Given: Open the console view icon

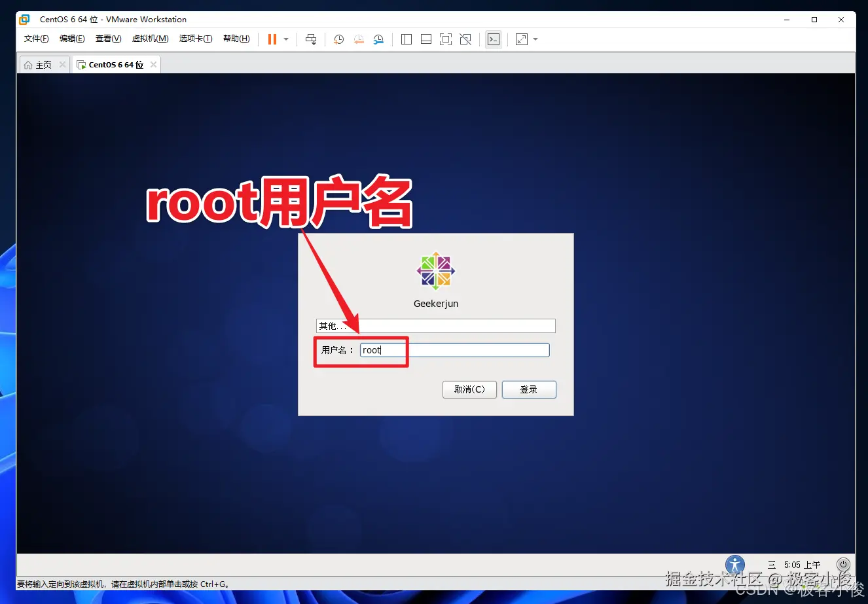Looking at the screenshot, I should click(494, 39).
